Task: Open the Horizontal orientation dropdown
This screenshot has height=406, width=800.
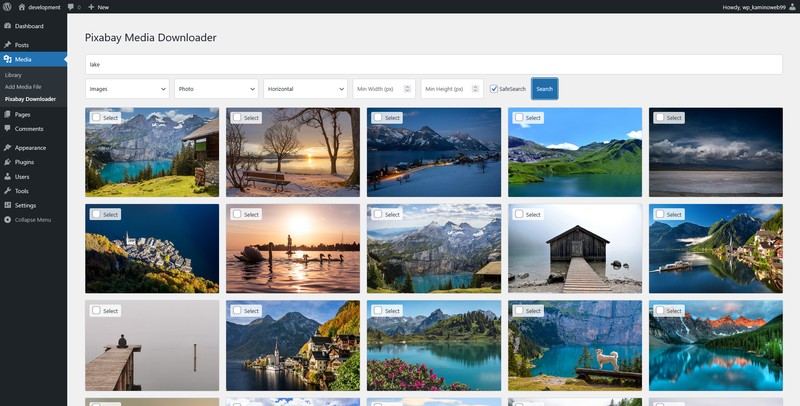Action: (305, 89)
